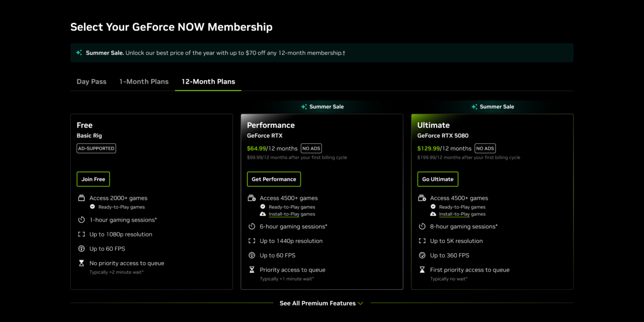Screen dimensions: 644x322
Task: Click the Summer Sale banner text
Action: click(x=216, y=53)
